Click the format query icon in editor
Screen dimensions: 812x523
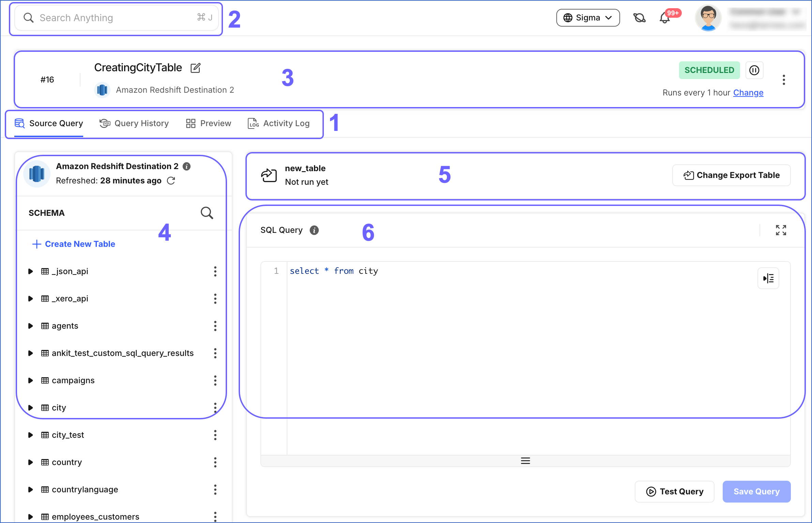(768, 278)
